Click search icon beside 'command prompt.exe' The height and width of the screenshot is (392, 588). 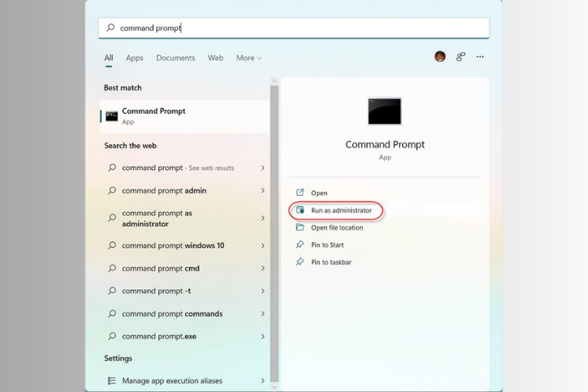pyautogui.click(x=112, y=336)
